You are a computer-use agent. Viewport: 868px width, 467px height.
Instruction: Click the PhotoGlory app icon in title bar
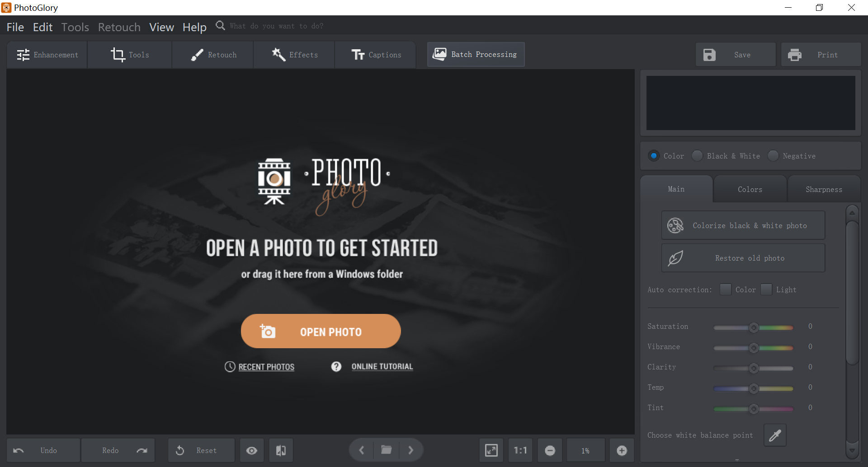(x=6, y=8)
